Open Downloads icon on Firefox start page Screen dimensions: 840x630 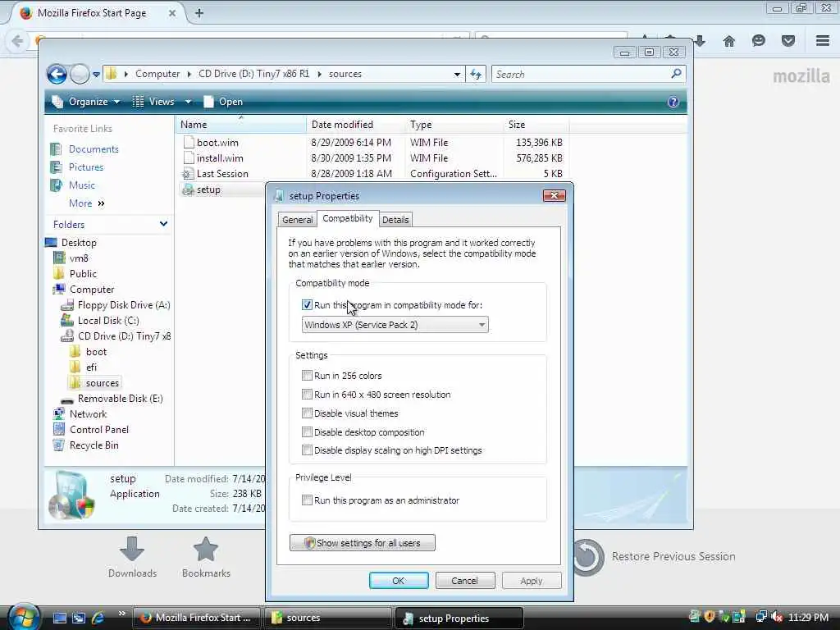click(132, 550)
